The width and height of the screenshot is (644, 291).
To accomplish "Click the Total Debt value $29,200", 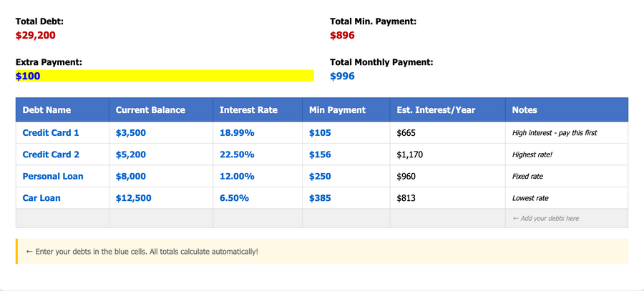I will pyautogui.click(x=35, y=35).
